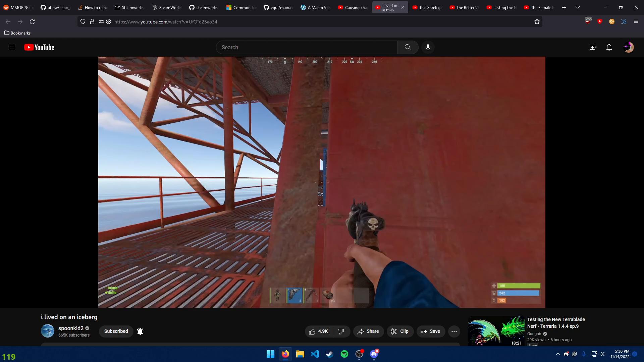The height and width of the screenshot is (362, 644).
Task: Switch to the A Macro View tab
Action: point(316,7)
